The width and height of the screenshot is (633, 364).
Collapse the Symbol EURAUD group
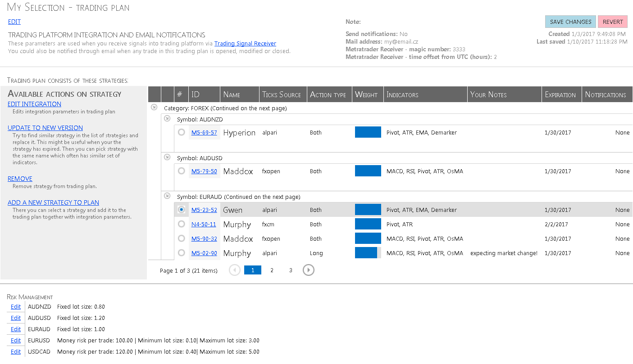pyautogui.click(x=167, y=196)
